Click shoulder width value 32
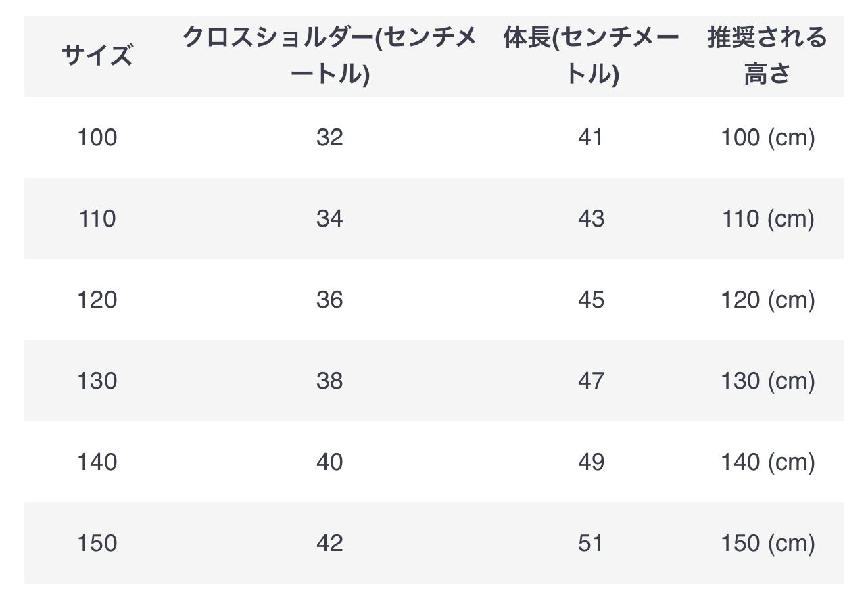The height and width of the screenshot is (591, 868). [329, 137]
